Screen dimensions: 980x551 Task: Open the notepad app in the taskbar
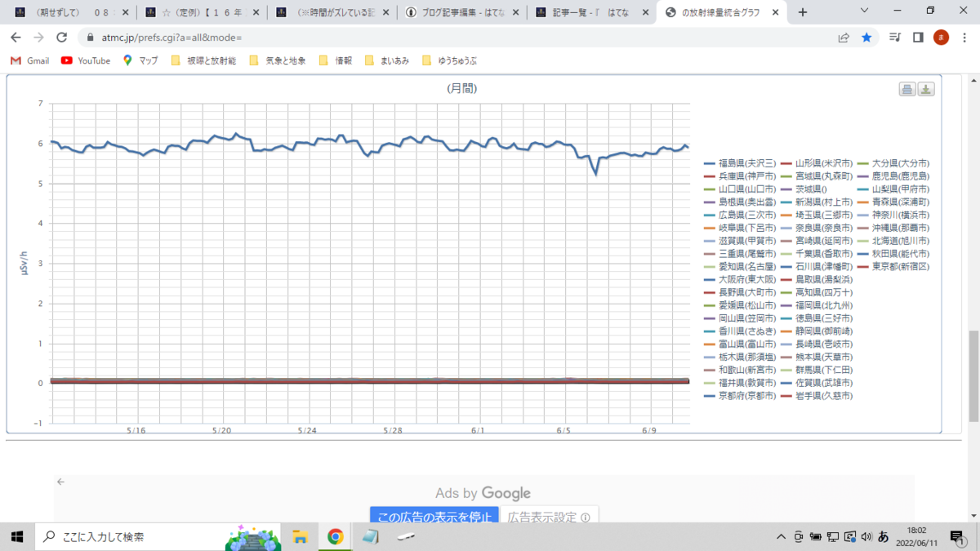[371, 536]
